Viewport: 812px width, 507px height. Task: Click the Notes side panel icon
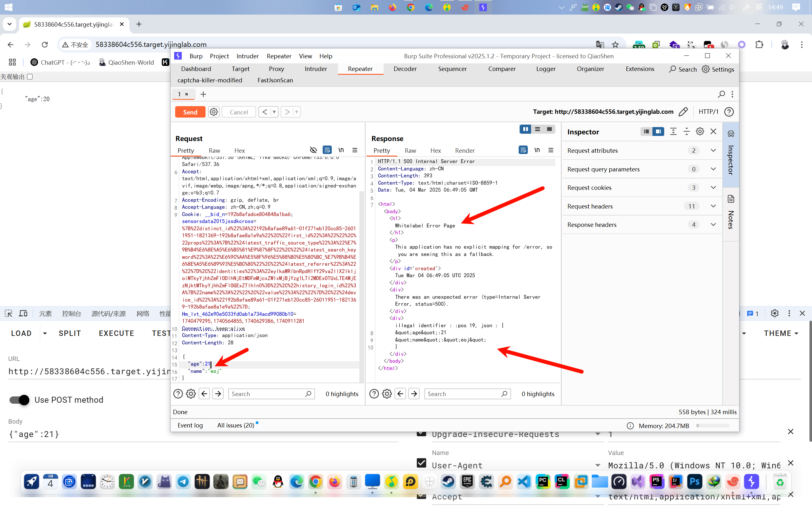point(731,199)
